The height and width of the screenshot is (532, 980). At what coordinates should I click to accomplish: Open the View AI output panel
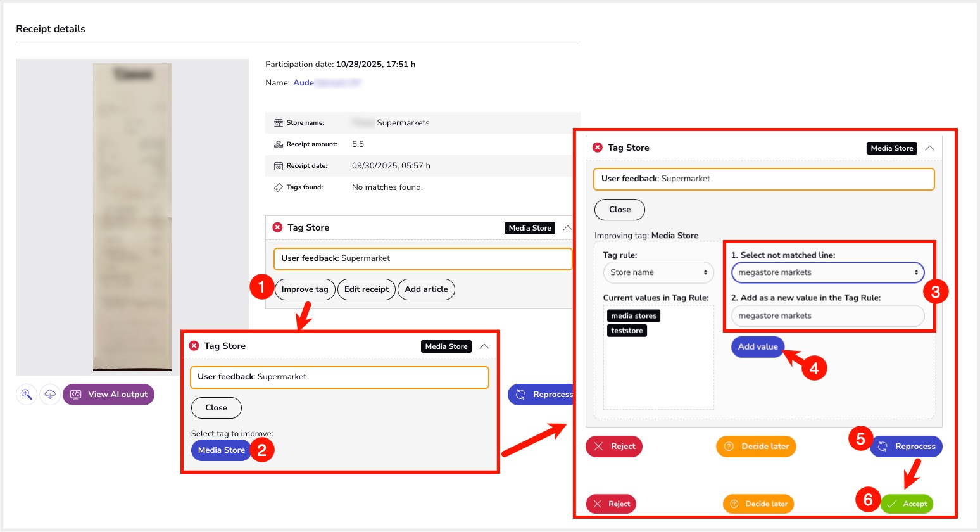pos(109,394)
